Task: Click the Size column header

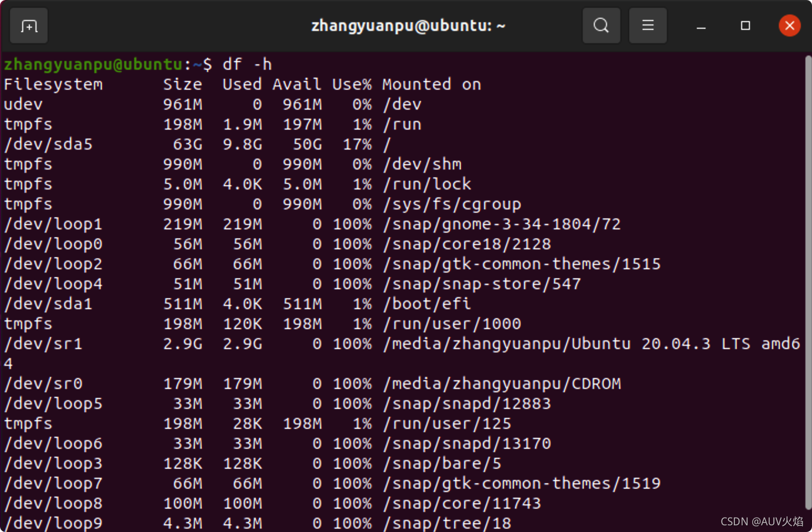Action: point(183,84)
